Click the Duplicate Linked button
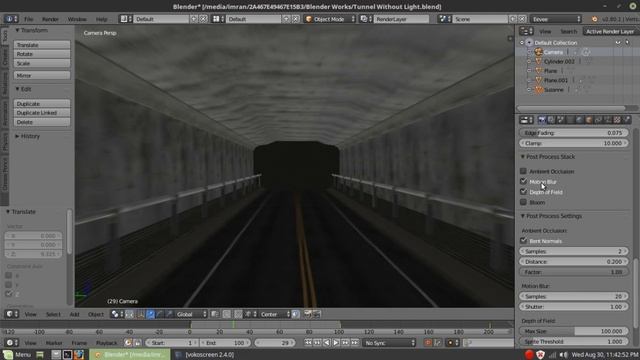This screenshot has width=640, height=360. (x=42, y=113)
